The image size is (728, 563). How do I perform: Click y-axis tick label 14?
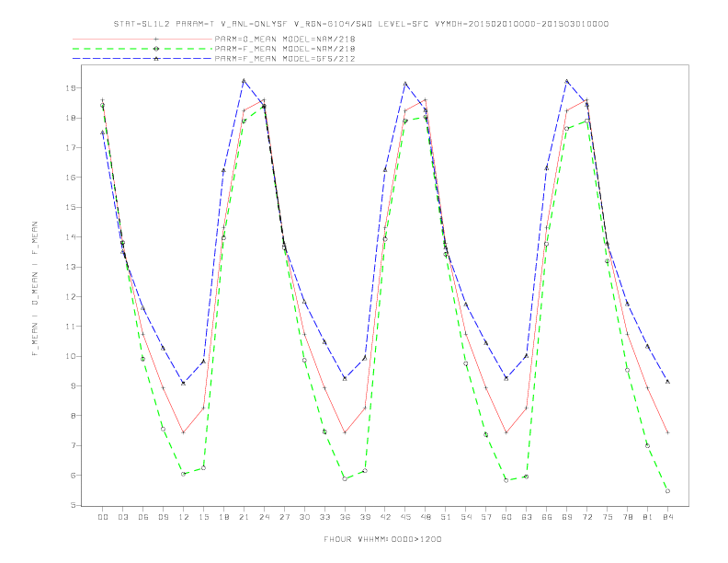[x=71, y=237]
